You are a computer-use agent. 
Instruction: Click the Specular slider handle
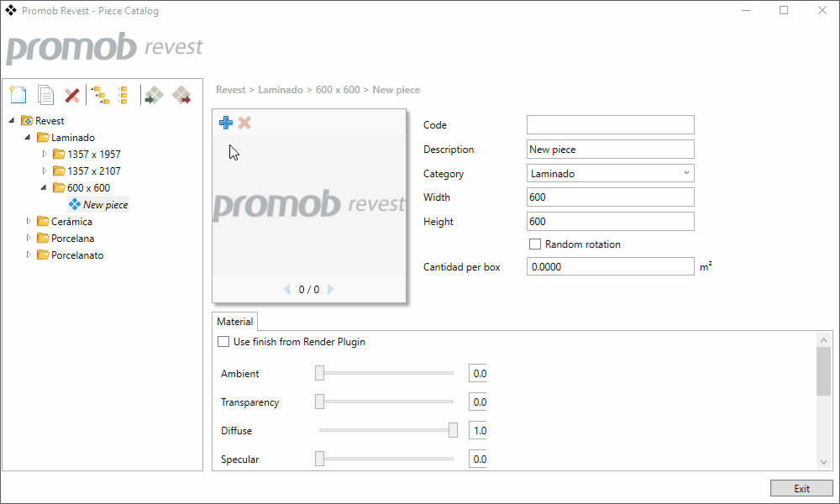click(x=320, y=459)
